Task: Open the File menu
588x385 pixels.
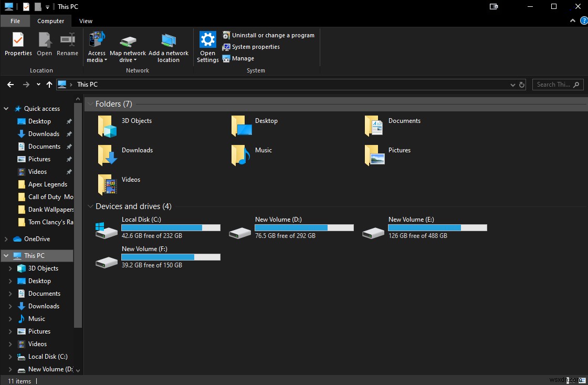Action: coord(15,20)
